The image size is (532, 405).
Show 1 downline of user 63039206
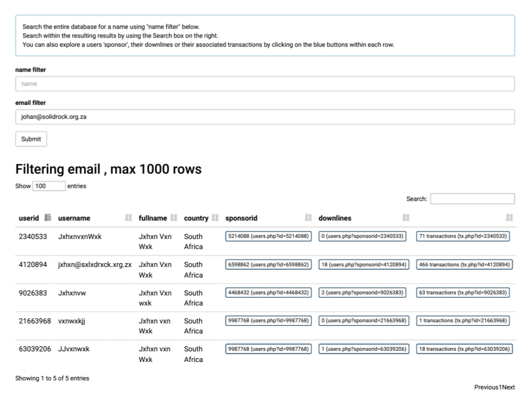(364, 349)
